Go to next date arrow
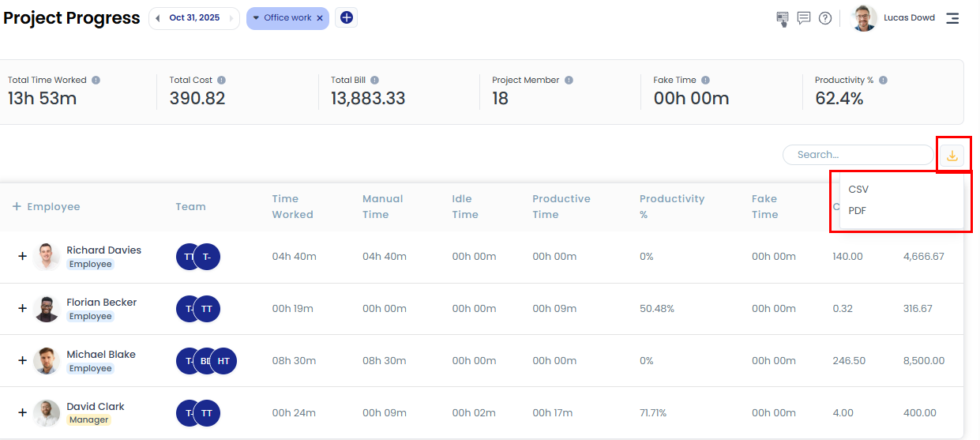Screen dimensions: 980x440 (x=231, y=18)
